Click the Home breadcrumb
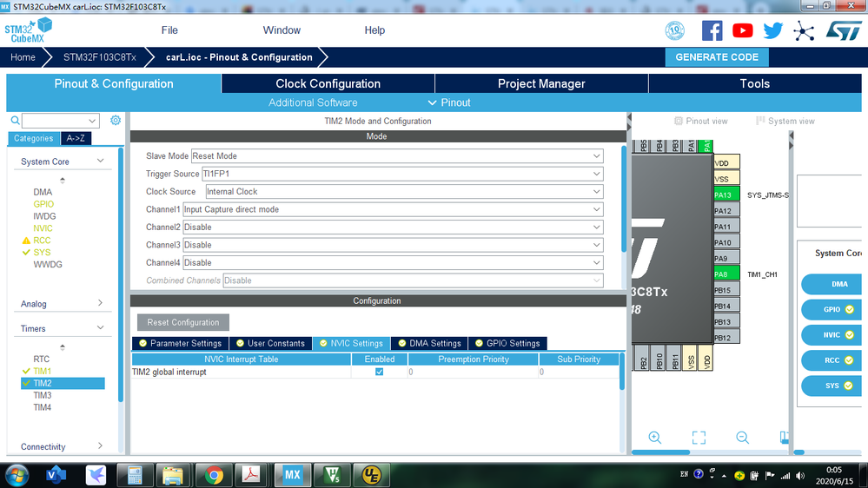 click(x=23, y=57)
